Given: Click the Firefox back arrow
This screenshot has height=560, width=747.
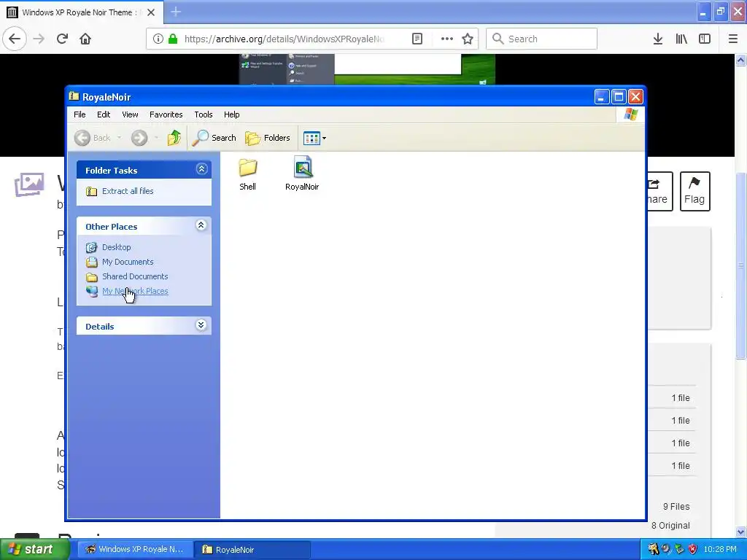Looking at the screenshot, I should (x=15, y=39).
